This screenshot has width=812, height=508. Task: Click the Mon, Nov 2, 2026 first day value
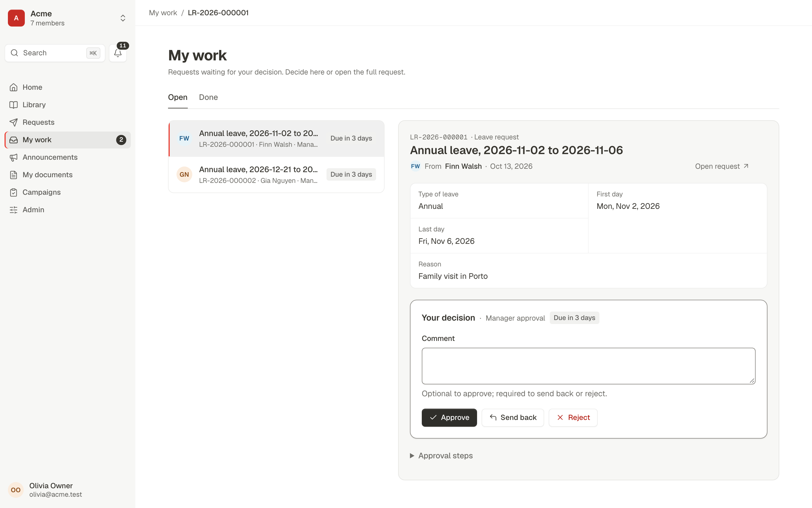(628, 206)
